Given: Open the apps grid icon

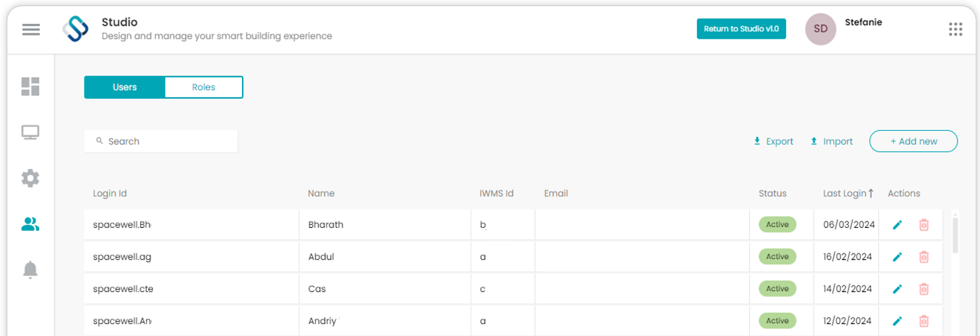Looking at the screenshot, I should (x=955, y=29).
